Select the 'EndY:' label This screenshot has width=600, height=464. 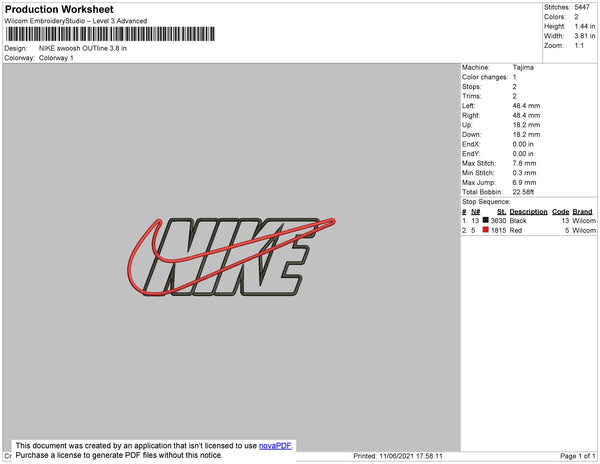coord(471,154)
